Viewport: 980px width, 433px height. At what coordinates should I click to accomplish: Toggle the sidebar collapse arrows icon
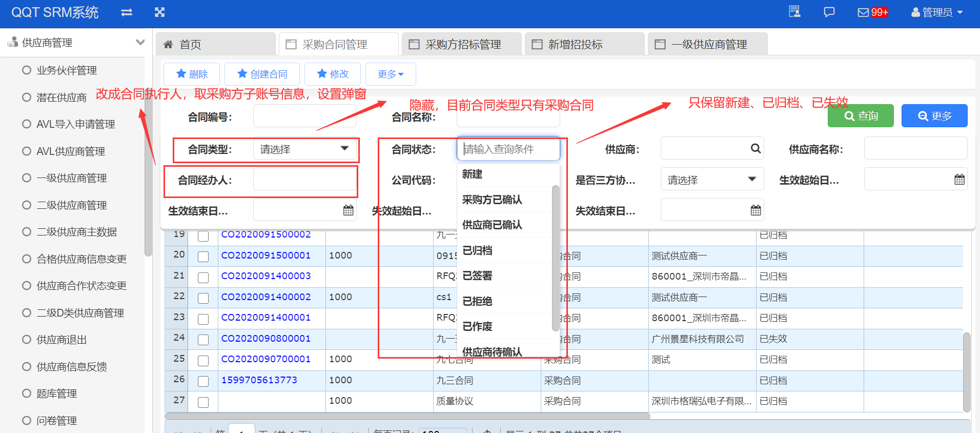[x=127, y=12]
